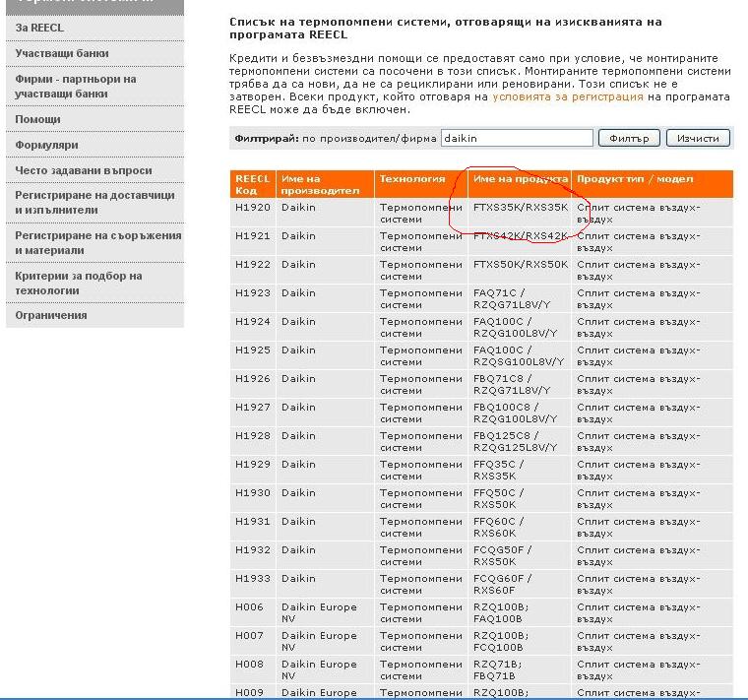Open the 'Формуляри' menu entry

46,145
